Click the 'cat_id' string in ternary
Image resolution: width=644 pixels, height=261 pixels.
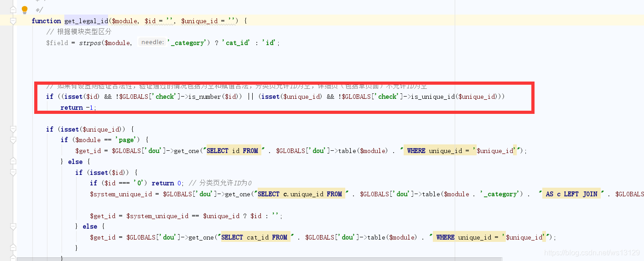[x=236, y=43]
